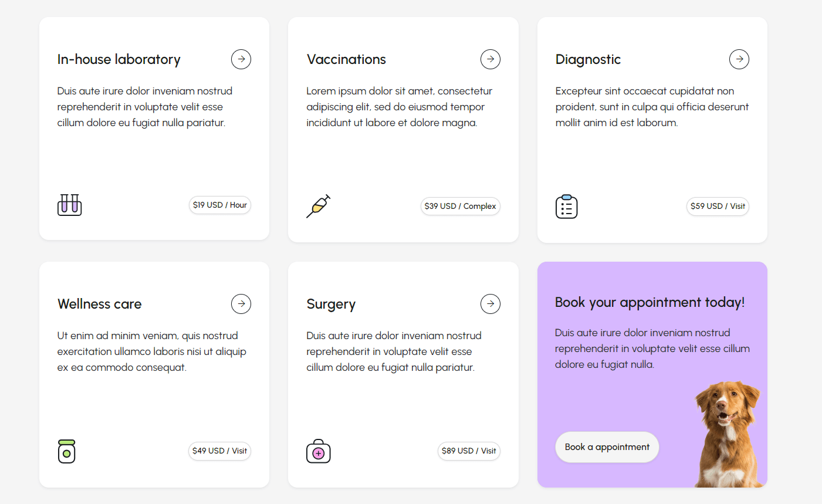Screen dimensions: 822x504
Task: Click the Book your appointment today heading
Action: point(650,302)
